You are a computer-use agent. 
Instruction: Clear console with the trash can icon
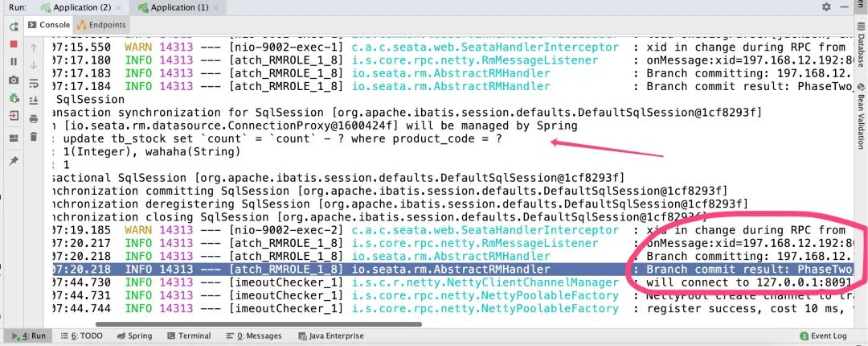click(33, 137)
